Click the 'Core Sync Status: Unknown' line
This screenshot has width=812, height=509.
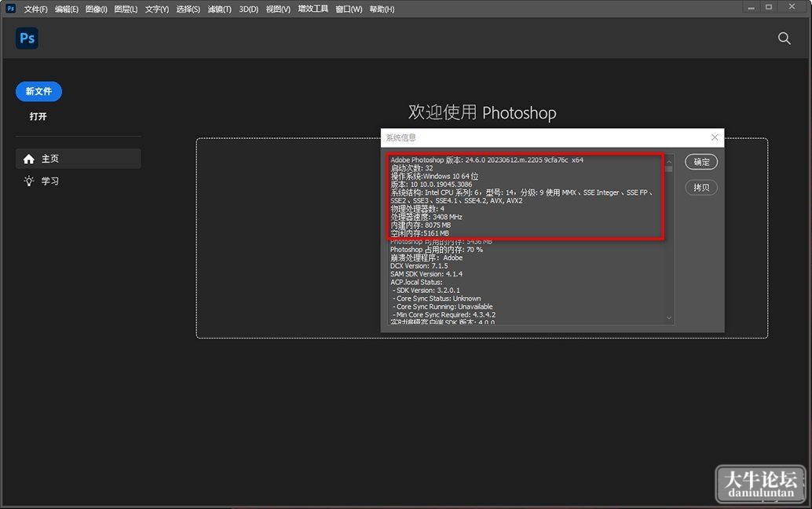pyautogui.click(x=437, y=298)
